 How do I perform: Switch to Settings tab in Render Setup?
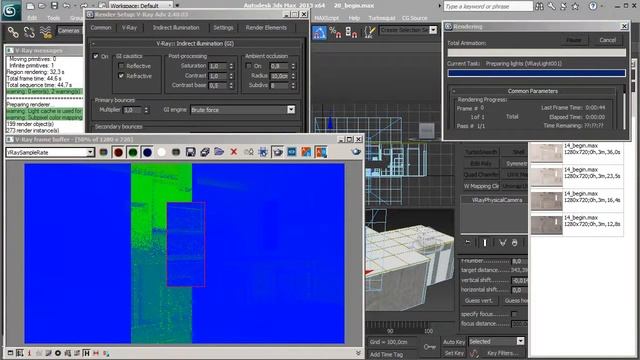tap(223, 28)
